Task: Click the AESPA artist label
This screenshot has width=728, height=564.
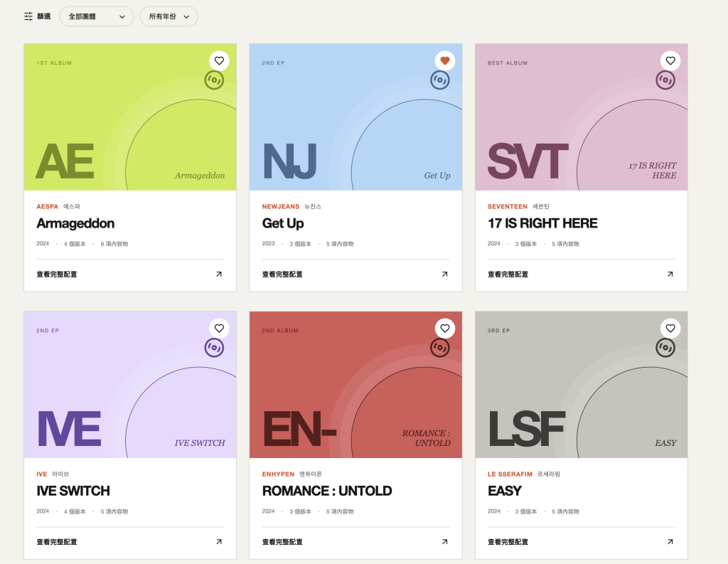Action: point(48,206)
